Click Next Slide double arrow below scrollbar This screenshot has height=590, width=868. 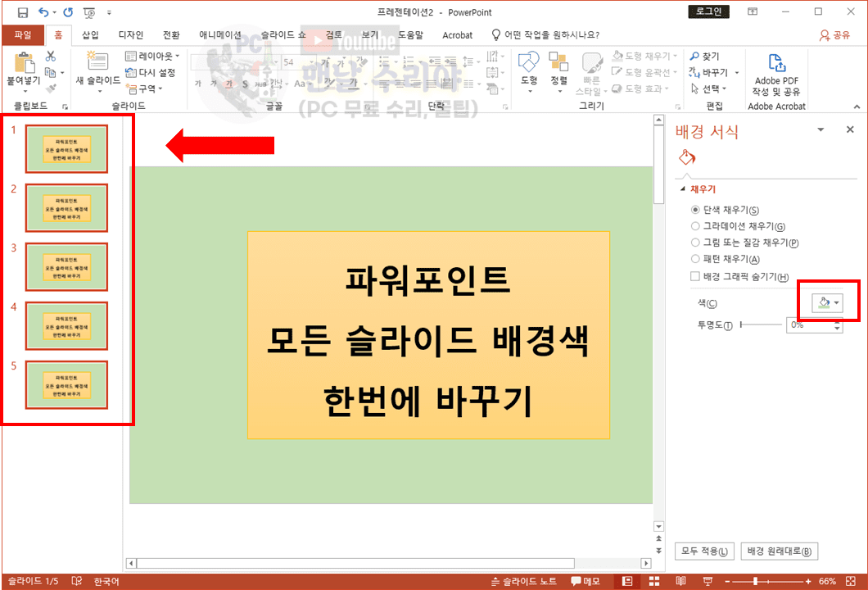(x=658, y=551)
